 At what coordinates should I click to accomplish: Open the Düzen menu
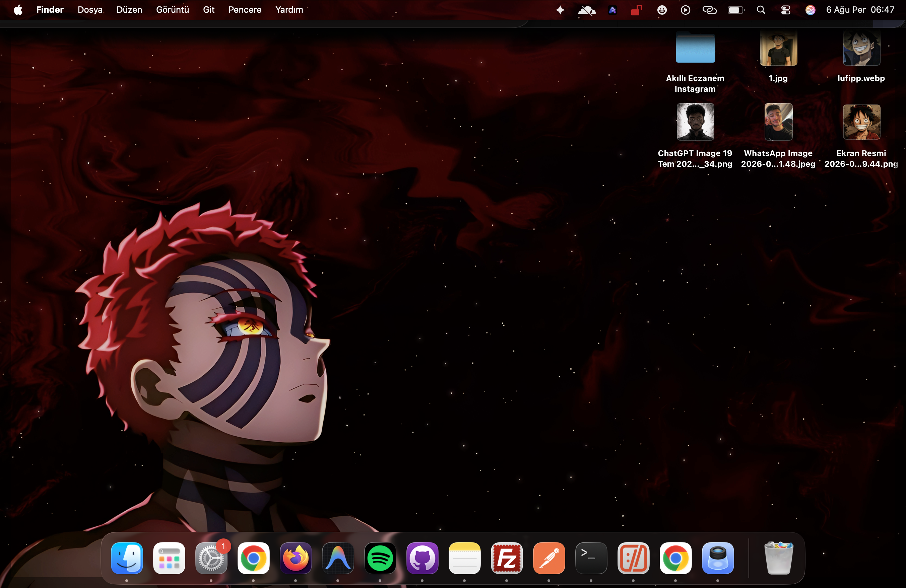coord(129,10)
